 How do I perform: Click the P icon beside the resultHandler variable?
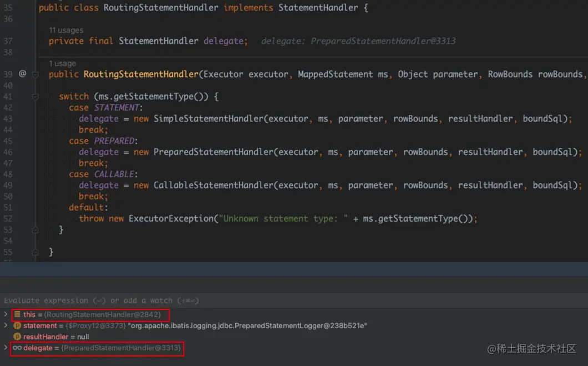(17, 337)
